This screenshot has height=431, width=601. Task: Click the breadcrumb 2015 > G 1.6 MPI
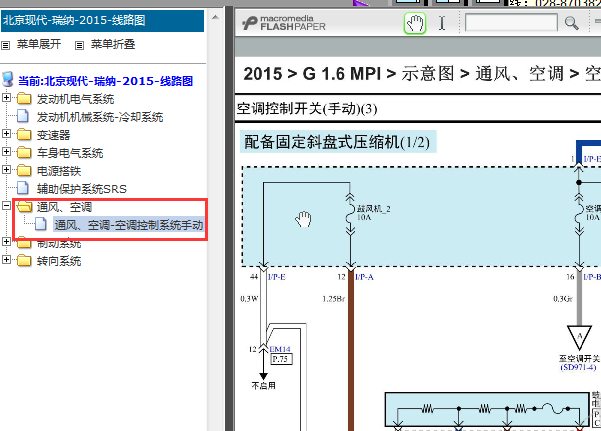coord(312,74)
